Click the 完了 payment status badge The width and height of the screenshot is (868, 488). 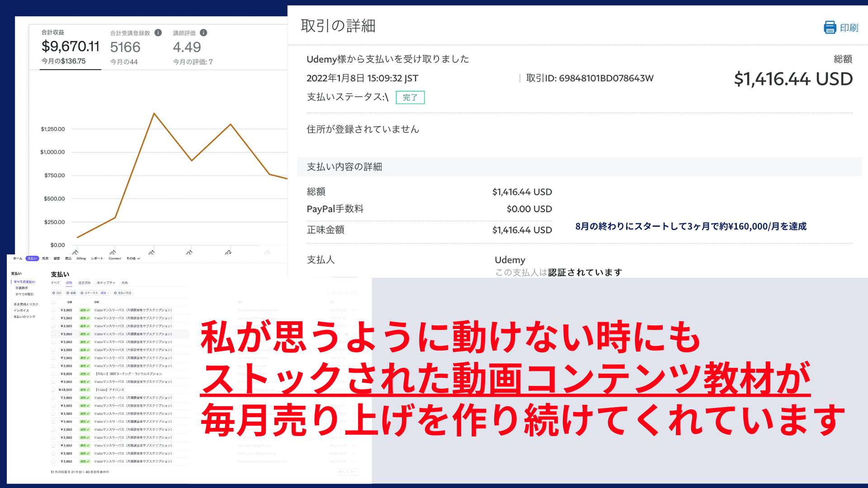410,97
